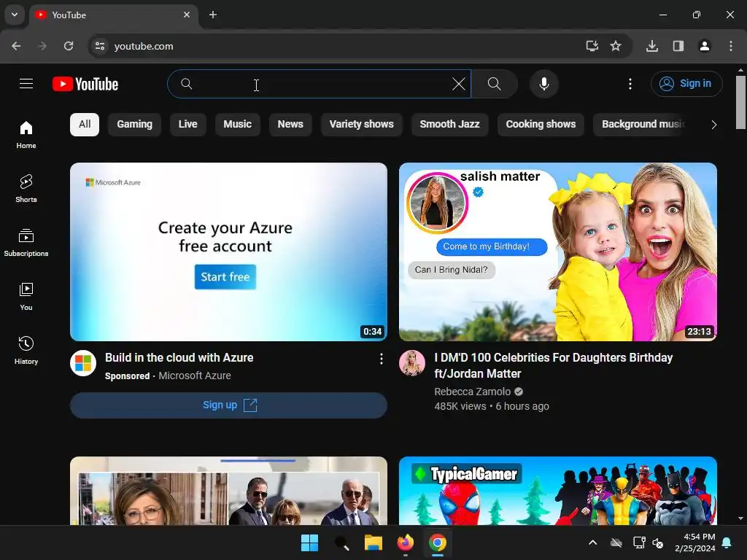Viewport: 747px width, 560px height.
Task: Open the clock showing 4:54 PM
Action: (695, 542)
